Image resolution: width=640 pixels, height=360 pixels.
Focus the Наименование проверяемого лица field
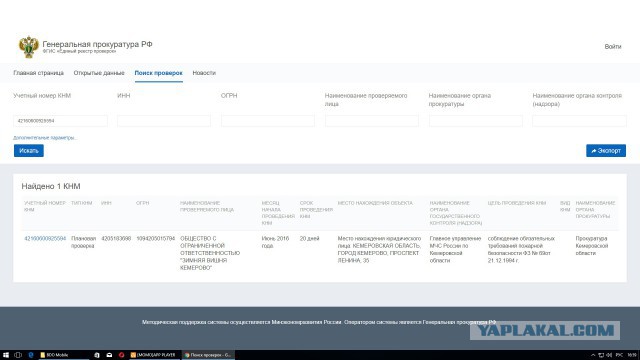372,121
